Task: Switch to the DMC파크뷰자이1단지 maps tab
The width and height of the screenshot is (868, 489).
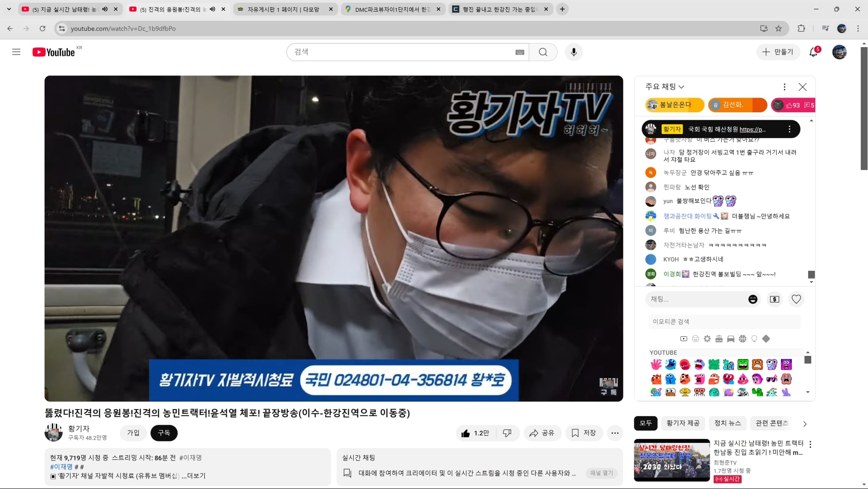Action: pos(392,9)
